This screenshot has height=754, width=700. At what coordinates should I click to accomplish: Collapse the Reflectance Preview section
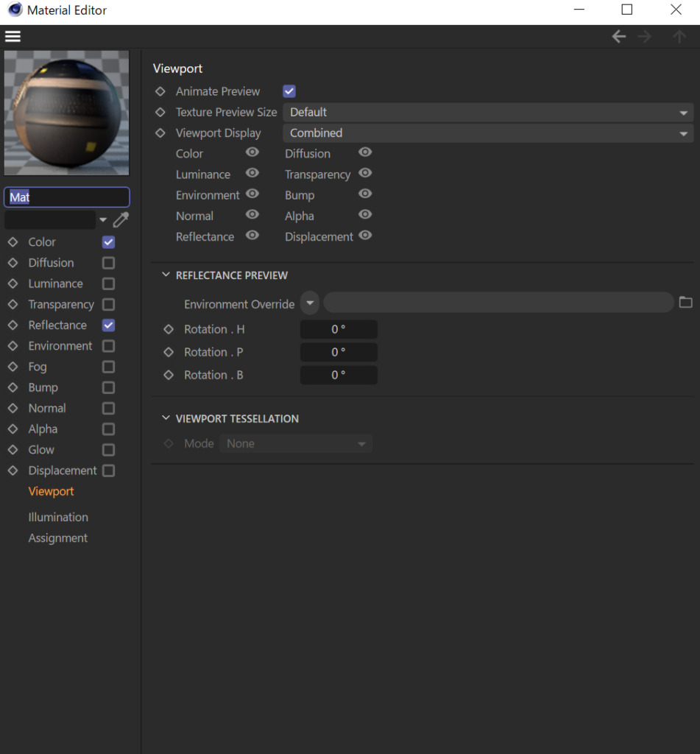(x=166, y=275)
